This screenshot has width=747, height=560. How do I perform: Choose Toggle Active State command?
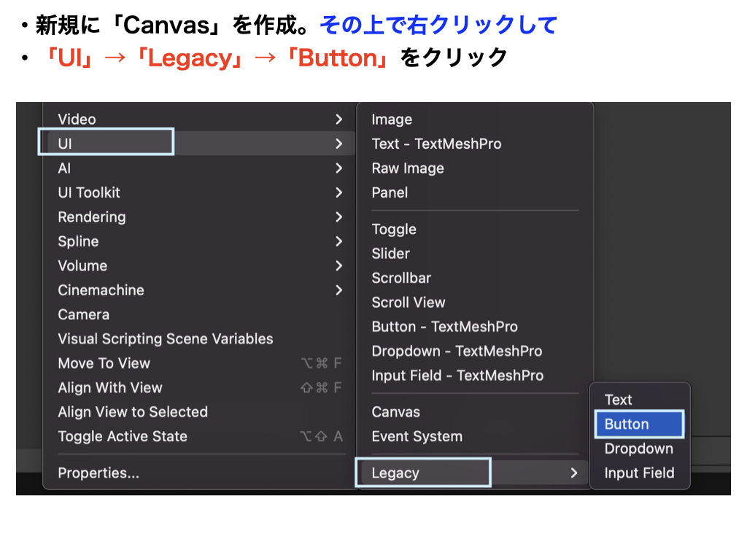[x=123, y=437]
